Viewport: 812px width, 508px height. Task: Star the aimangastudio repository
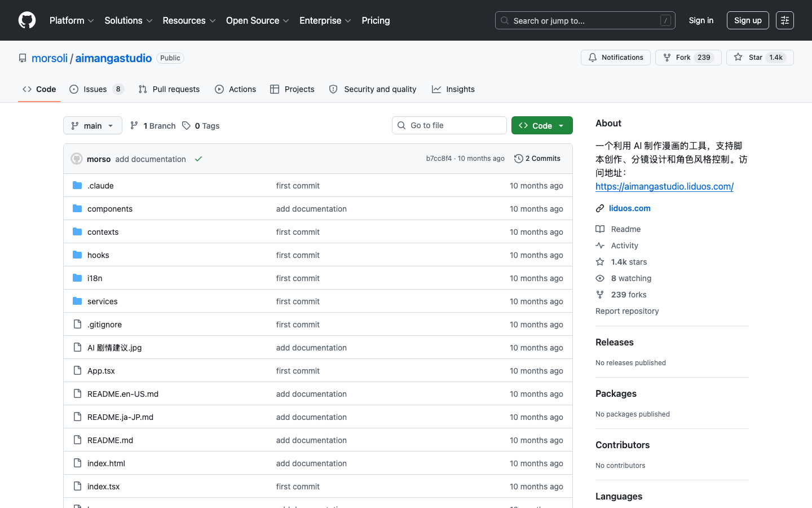click(x=760, y=58)
